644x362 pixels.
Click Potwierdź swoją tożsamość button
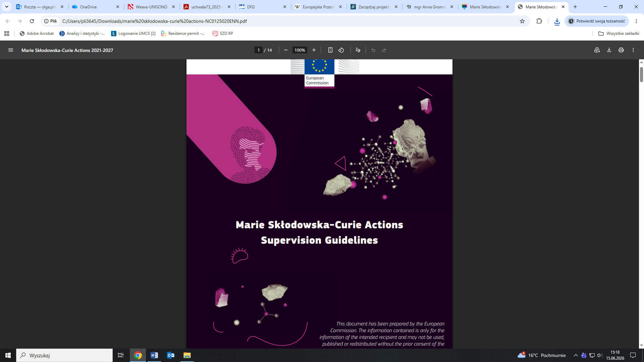(x=597, y=21)
